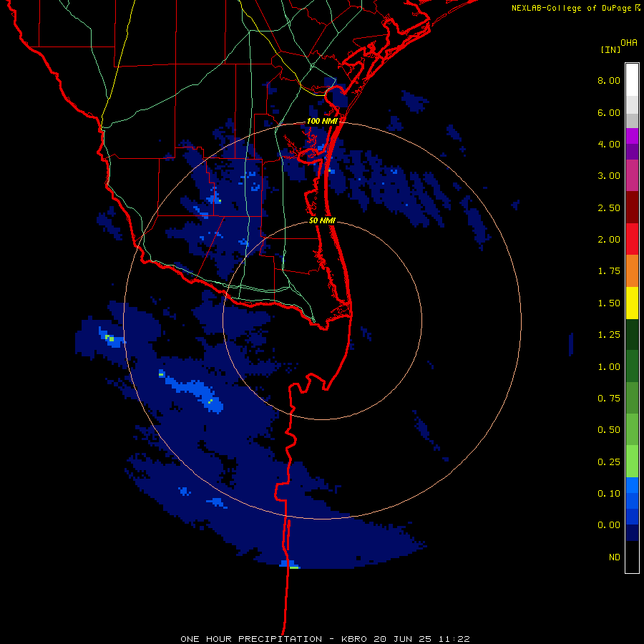Click the 6.00 legend value

(x=609, y=112)
